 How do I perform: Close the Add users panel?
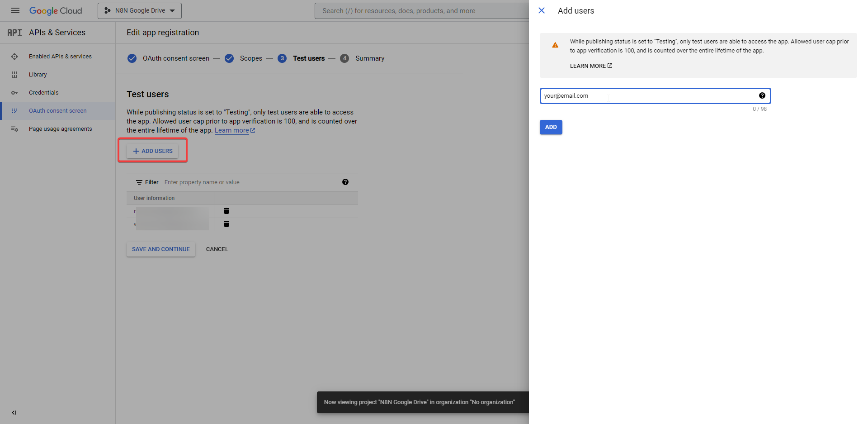[542, 10]
